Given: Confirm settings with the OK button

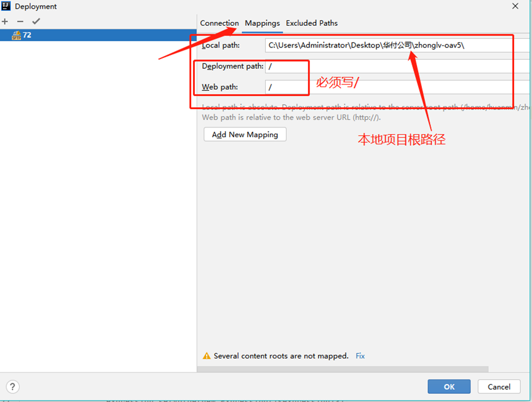Looking at the screenshot, I should pos(448,386).
